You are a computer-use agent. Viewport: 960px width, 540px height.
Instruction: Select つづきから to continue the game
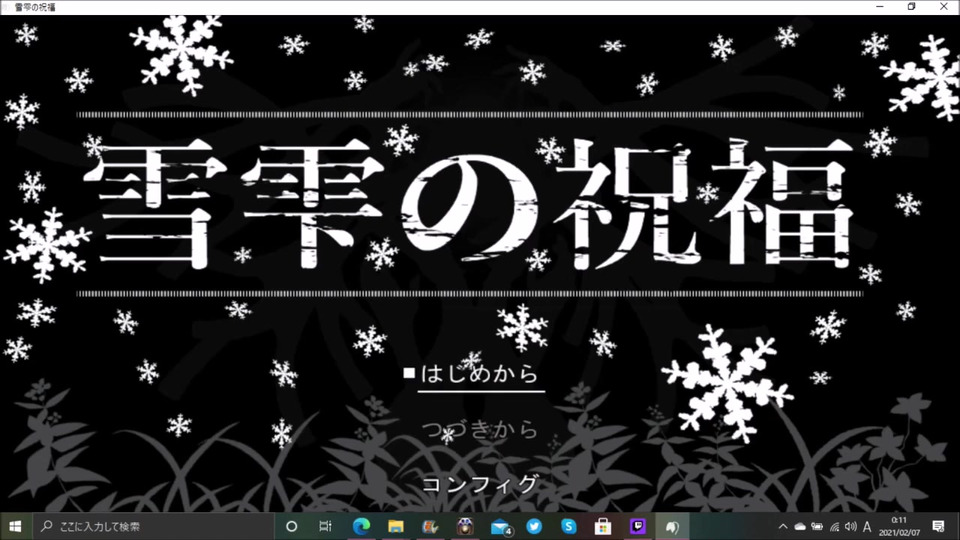point(479,430)
